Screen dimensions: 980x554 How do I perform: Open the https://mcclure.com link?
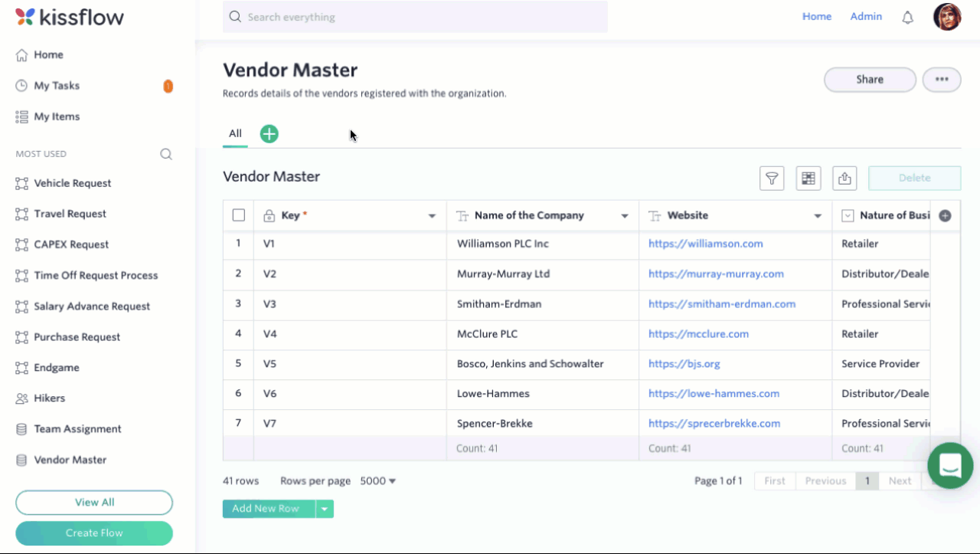point(698,333)
